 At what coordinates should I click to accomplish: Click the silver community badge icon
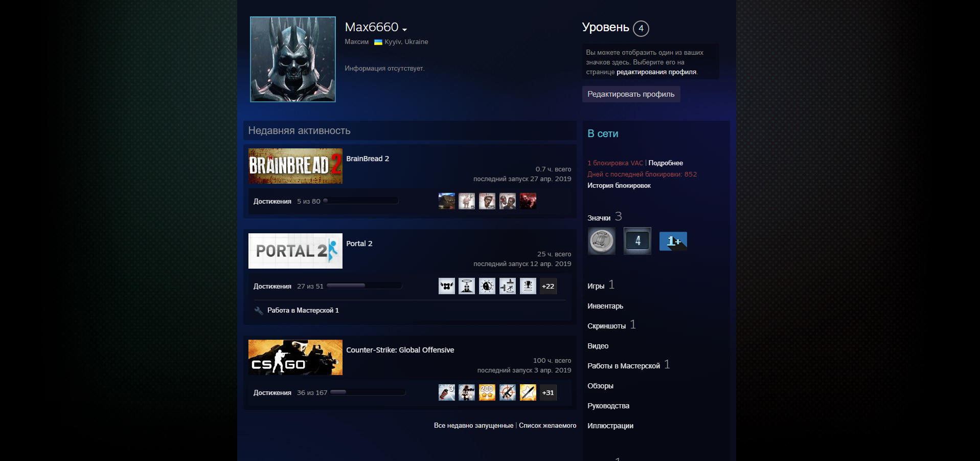point(602,241)
